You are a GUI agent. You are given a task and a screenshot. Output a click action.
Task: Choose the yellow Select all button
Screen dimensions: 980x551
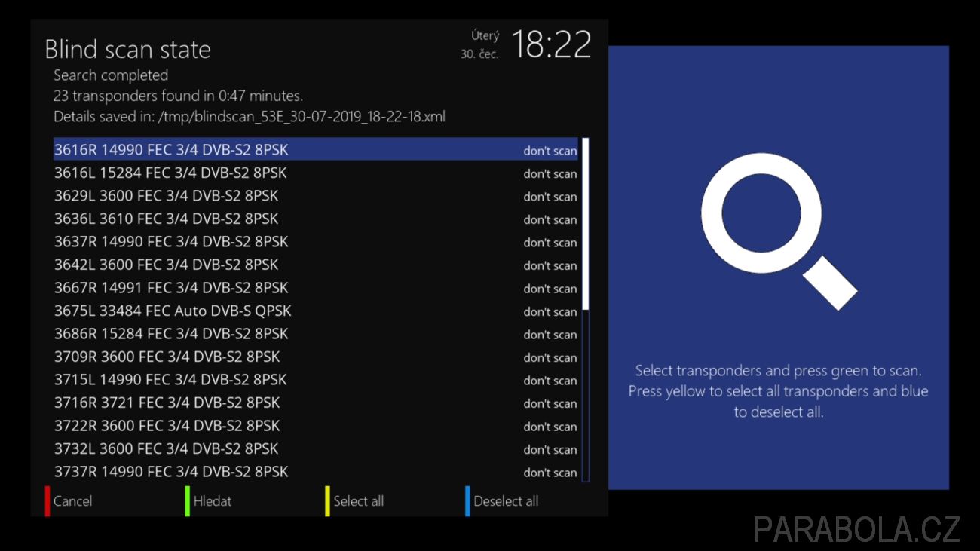tap(354, 501)
